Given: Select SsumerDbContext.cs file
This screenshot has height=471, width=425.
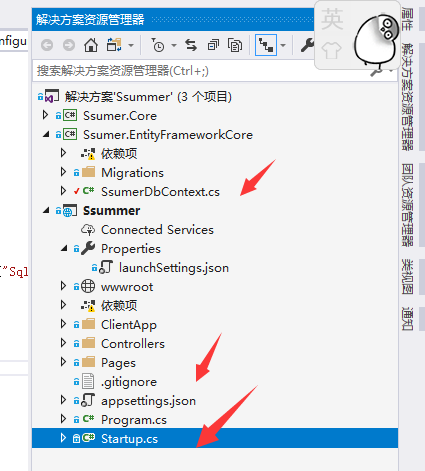Looking at the screenshot, I should point(160,192).
